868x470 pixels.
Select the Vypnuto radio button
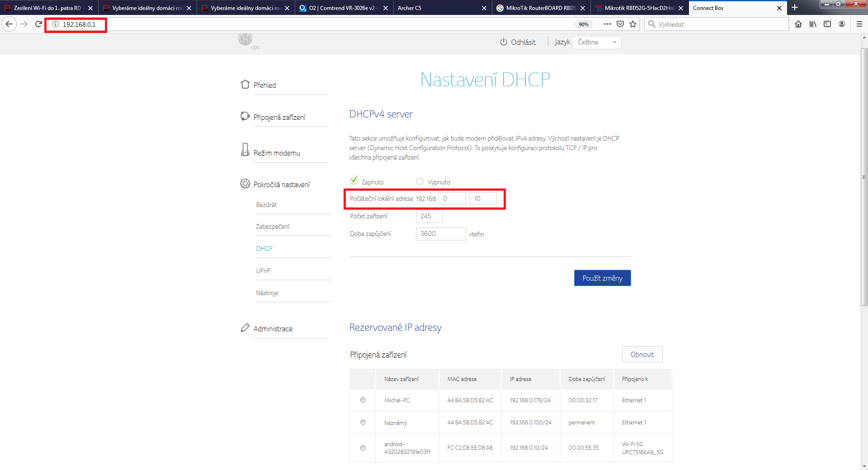coord(420,181)
